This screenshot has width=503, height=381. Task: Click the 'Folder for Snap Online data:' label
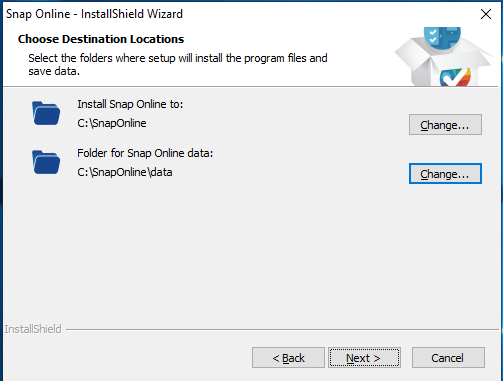click(145, 153)
